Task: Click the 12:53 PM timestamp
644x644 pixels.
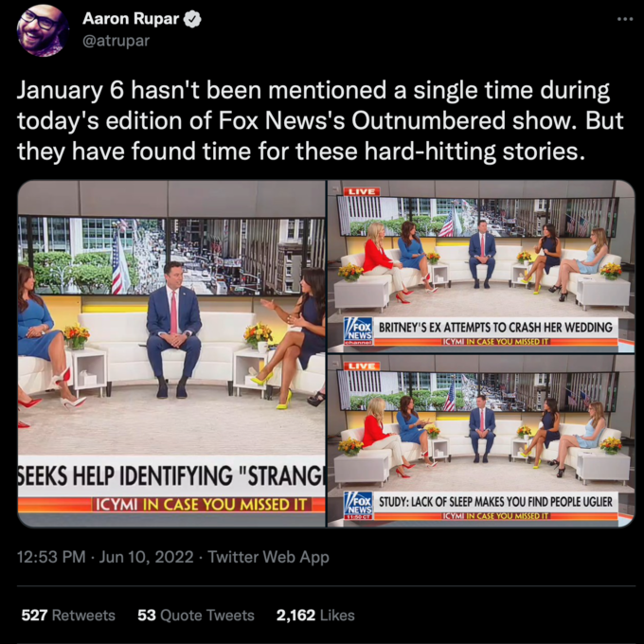Action: (51, 557)
